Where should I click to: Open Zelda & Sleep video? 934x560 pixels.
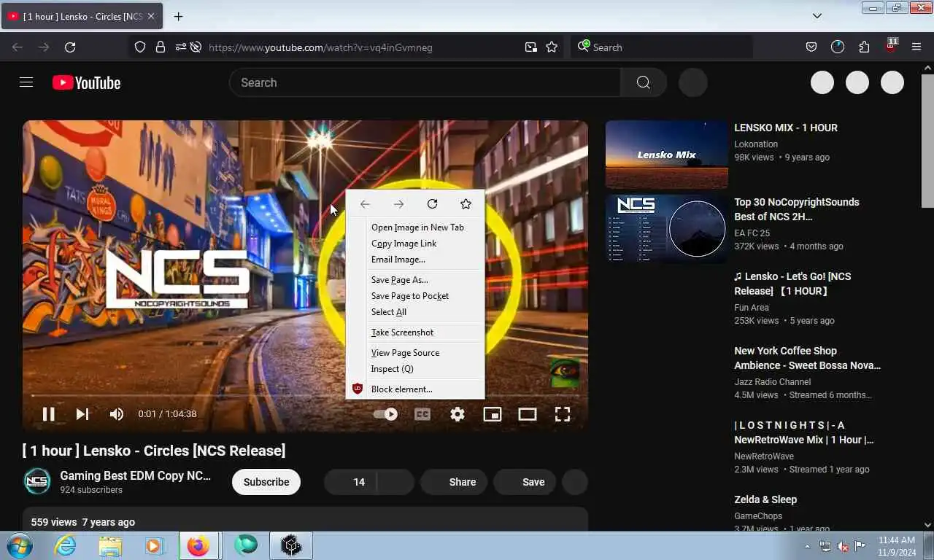pos(765,499)
